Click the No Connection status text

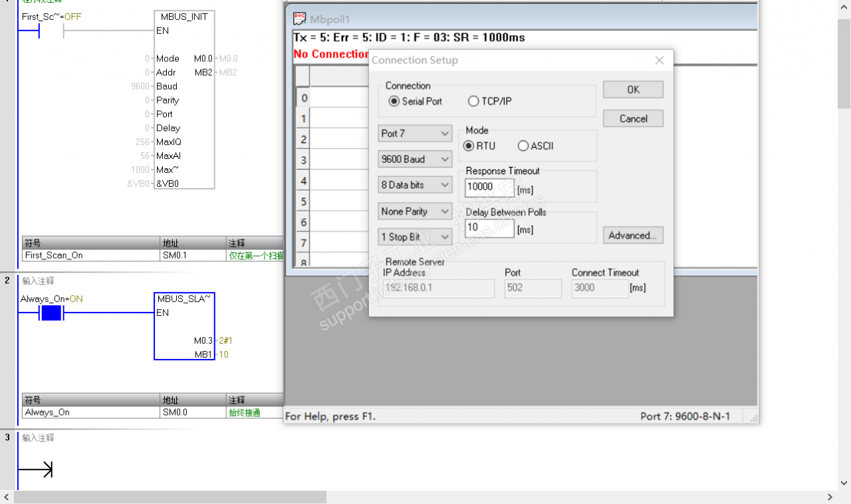coord(331,54)
